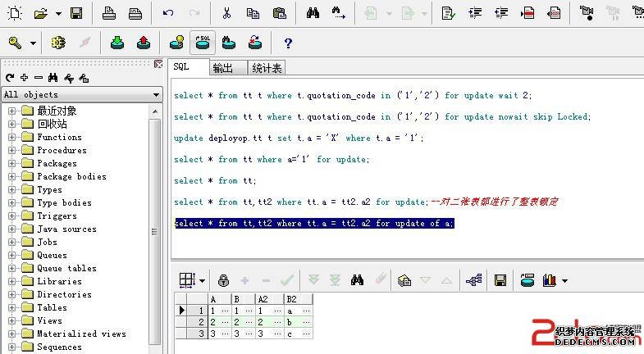Click the help question mark icon
Image resolution: width=644 pixels, height=354 pixels.
tap(288, 43)
